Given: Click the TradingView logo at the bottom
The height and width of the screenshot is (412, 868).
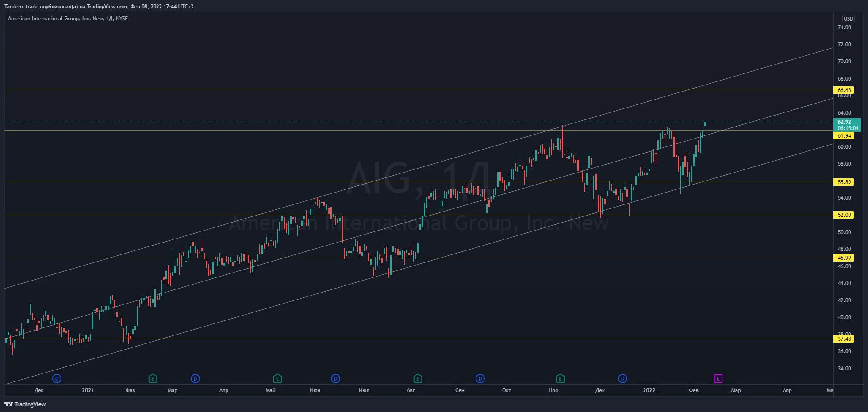Looking at the screenshot, I should (25, 404).
